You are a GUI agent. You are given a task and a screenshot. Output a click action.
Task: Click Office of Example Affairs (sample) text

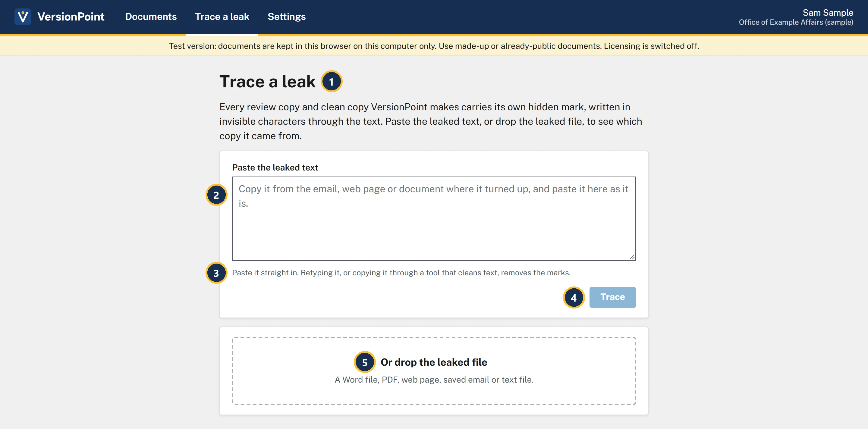click(x=796, y=22)
